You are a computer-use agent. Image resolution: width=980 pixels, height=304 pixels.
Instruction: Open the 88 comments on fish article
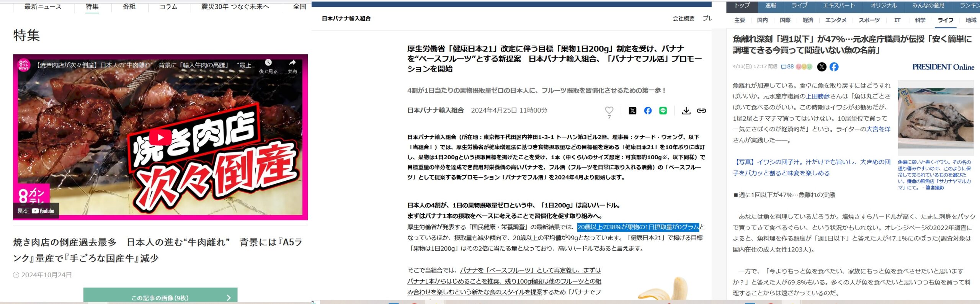pyautogui.click(x=787, y=67)
